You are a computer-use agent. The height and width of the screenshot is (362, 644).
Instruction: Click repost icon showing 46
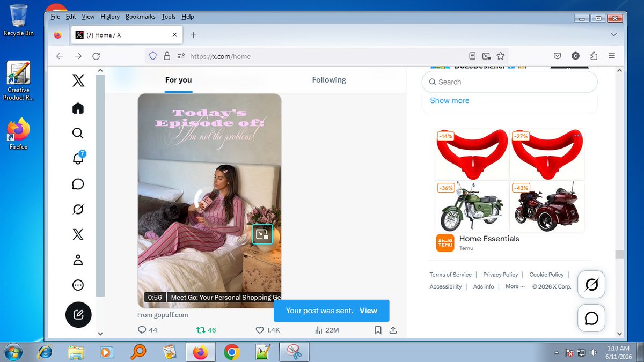click(x=206, y=330)
